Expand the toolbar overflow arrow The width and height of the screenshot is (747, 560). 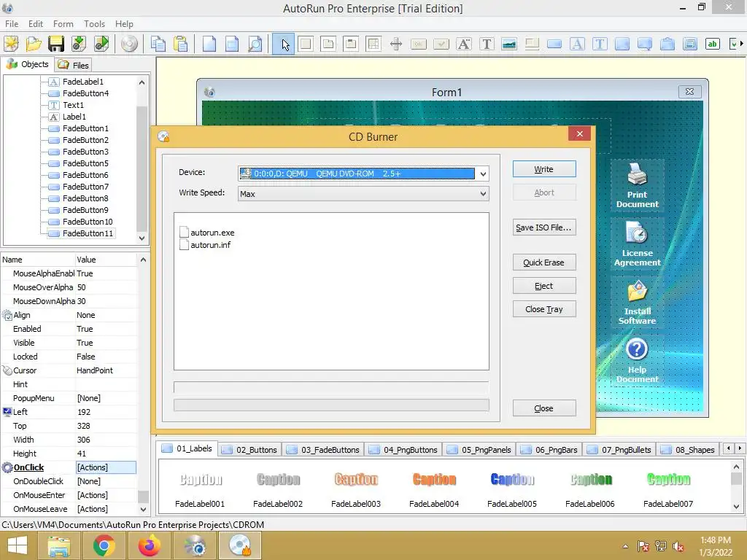(x=741, y=43)
